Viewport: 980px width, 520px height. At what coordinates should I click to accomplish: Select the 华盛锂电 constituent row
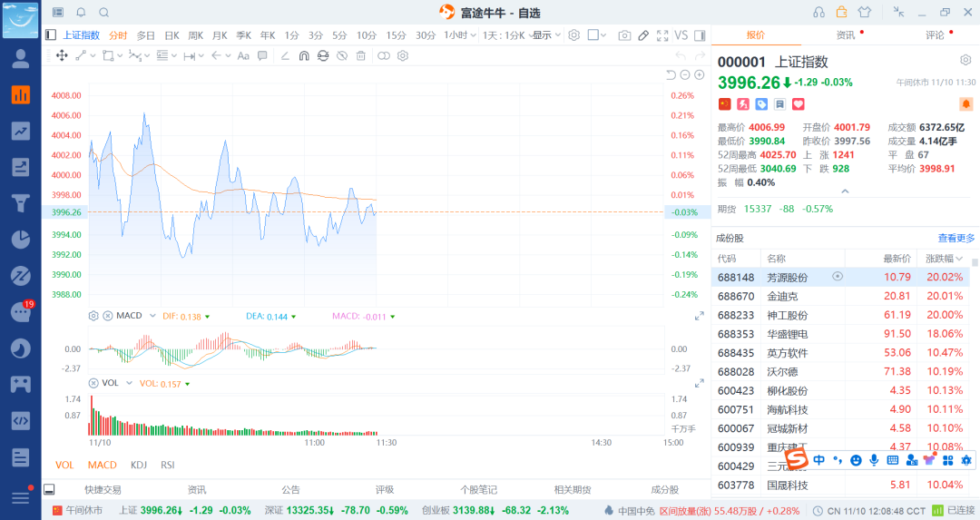[x=840, y=334]
